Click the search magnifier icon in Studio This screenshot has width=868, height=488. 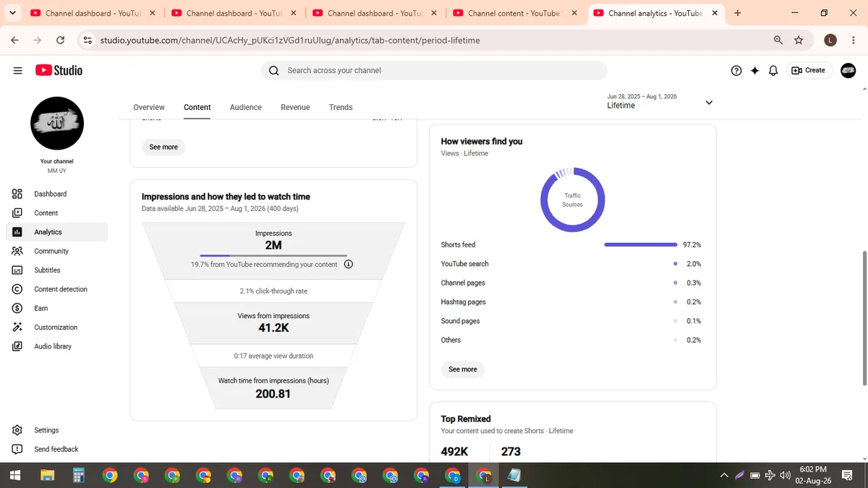coord(273,70)
